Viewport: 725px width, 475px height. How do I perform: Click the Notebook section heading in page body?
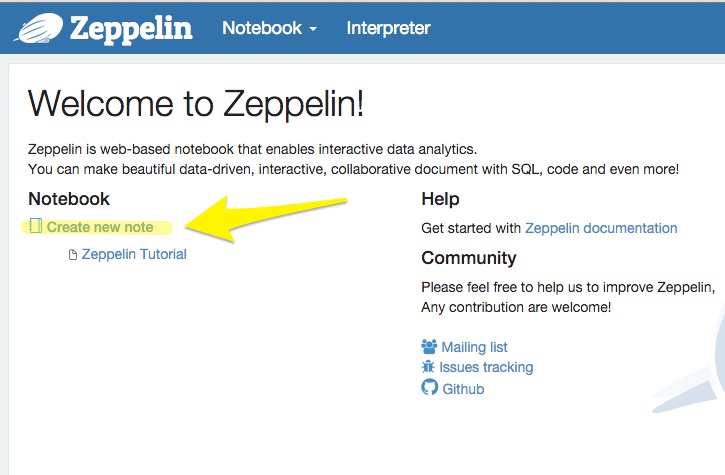pos(69,199)
